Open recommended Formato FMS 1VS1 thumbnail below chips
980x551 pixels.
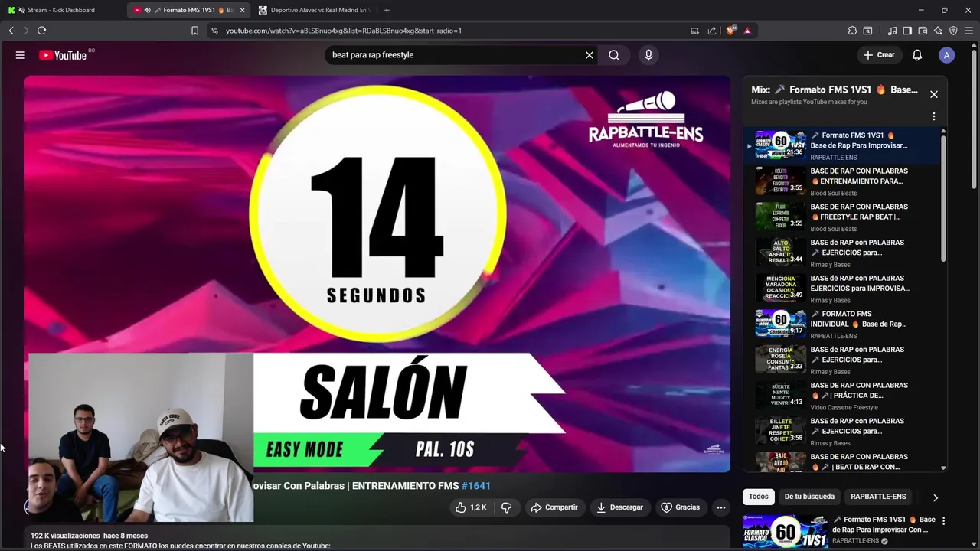pyautogui.click(x=785, y=531)
